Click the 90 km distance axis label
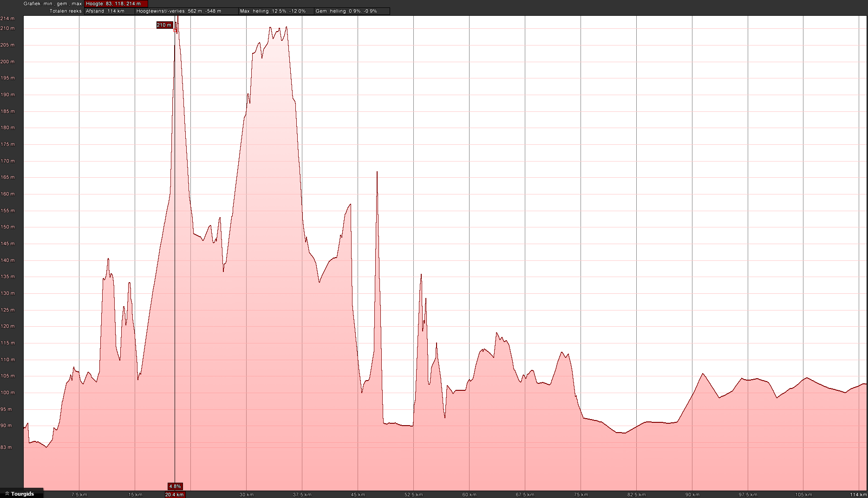868x498 pixels. coord(692,495)
